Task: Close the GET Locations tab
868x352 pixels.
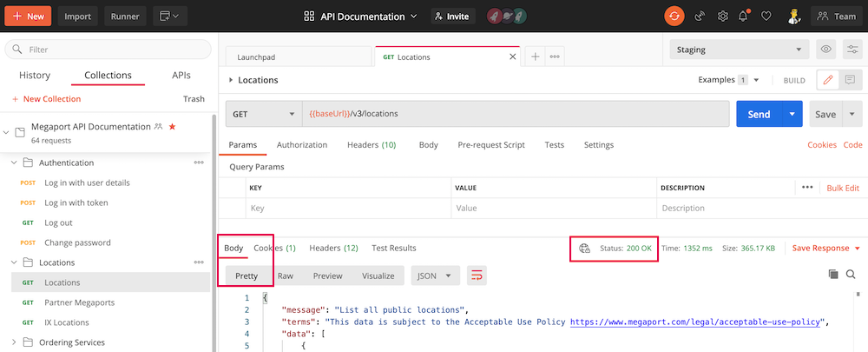Action: (513, 57)
